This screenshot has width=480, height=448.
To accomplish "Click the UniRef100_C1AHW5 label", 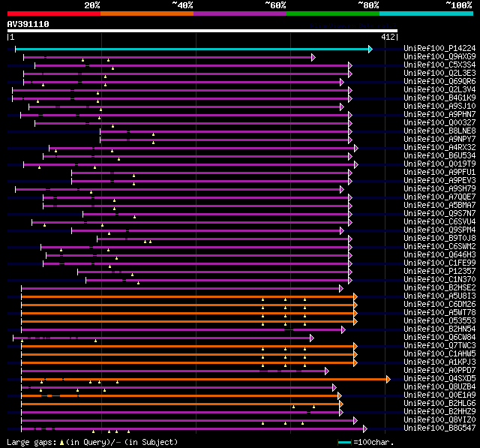I will point(439,354).
